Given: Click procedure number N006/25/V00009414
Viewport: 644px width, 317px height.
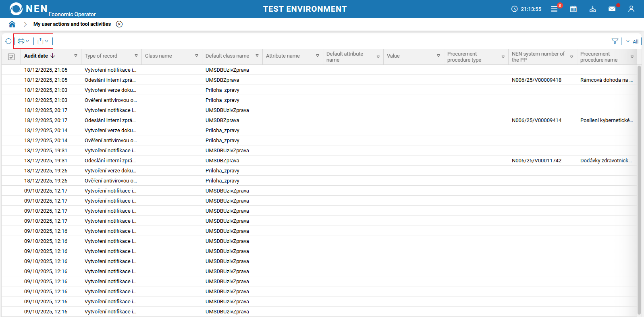Looking at the screenshot, I should point(536,120).
